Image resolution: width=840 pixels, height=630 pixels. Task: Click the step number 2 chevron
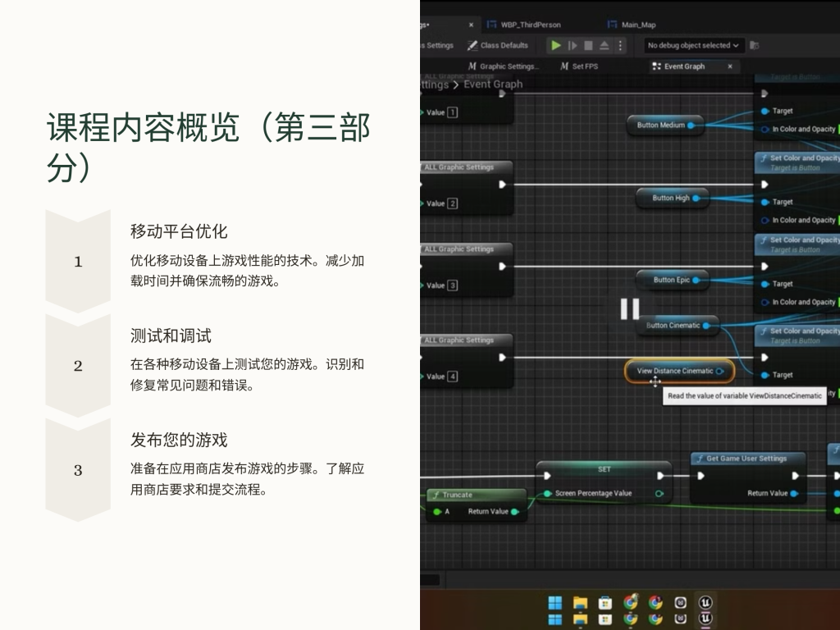[x=78, y=366]
